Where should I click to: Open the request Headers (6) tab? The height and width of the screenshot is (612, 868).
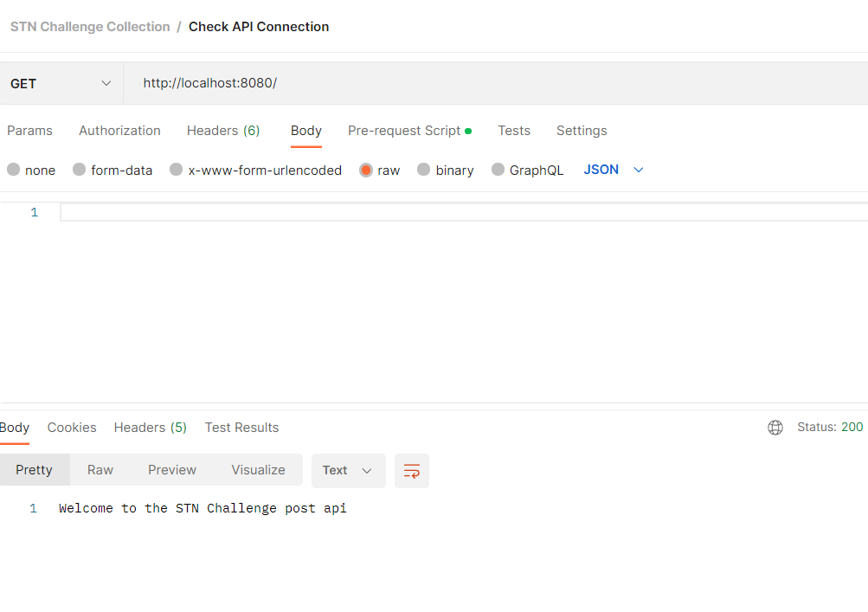[223, 131]
